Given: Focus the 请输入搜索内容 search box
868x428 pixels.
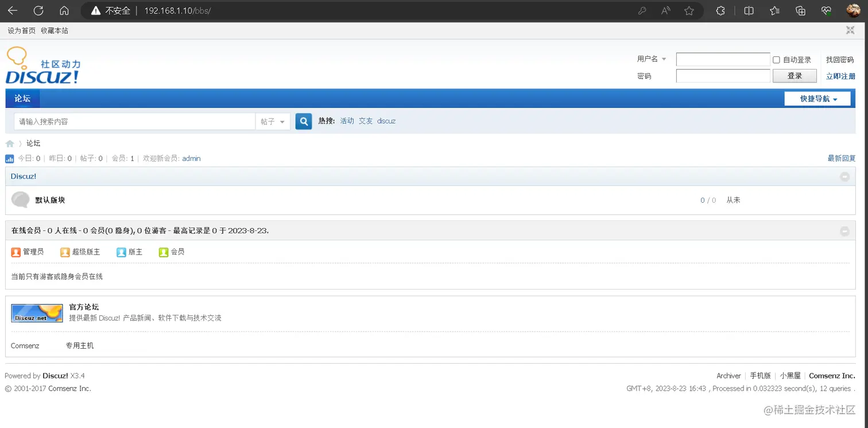Looking at the screenshot, I should click(x=134, y=121).
